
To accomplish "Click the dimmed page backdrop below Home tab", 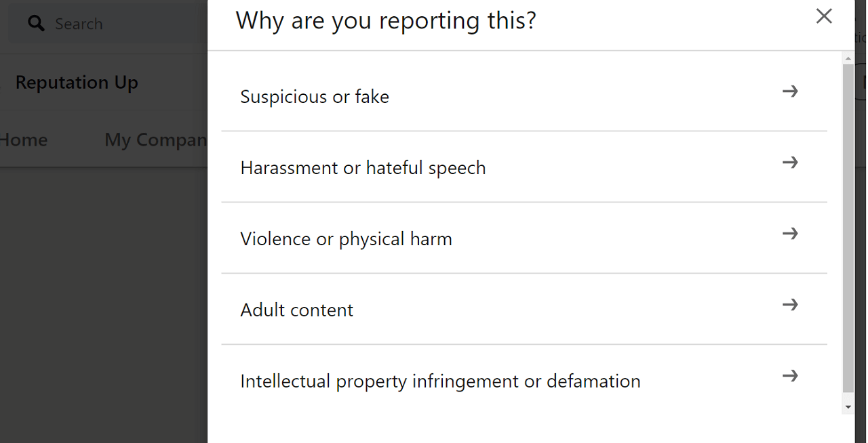I will [102, 305].
